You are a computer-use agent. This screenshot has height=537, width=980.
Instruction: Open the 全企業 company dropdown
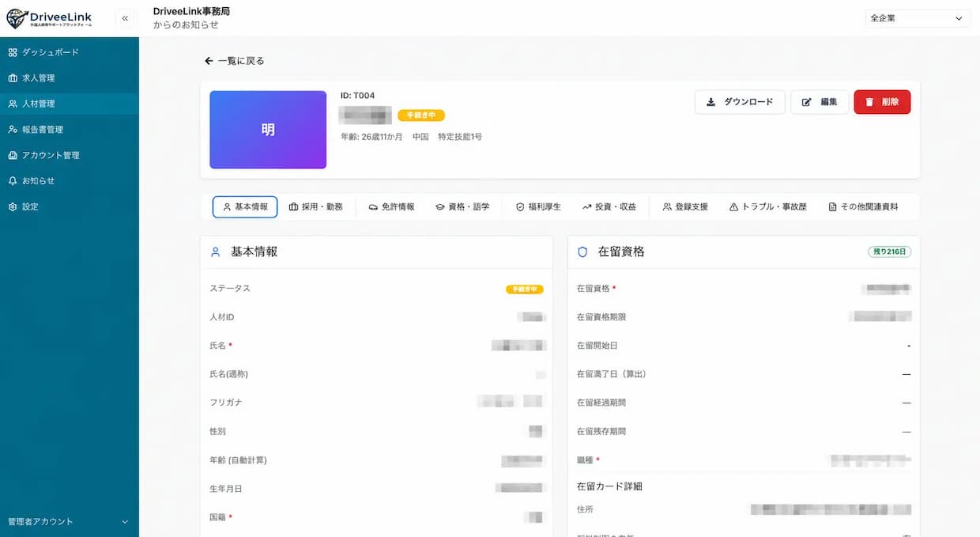coord(918,18)
